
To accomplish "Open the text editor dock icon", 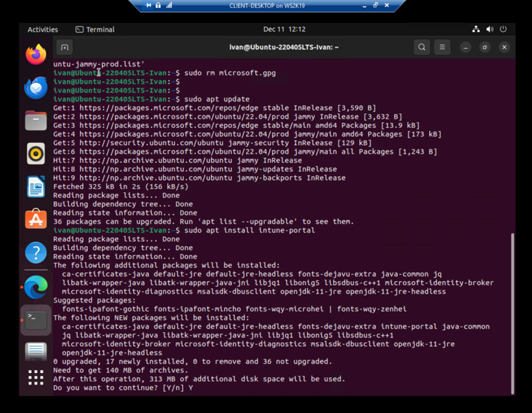I will (x=35, y=351).
